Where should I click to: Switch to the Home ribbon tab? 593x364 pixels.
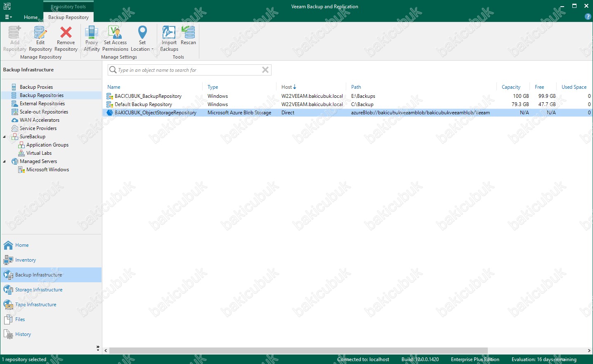[x=31, y=17]
